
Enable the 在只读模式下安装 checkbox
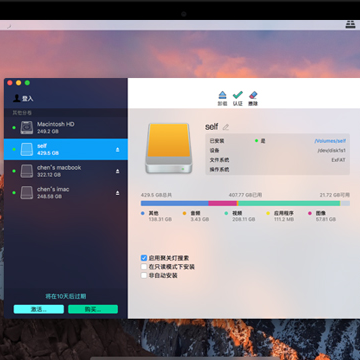point(144,267)
